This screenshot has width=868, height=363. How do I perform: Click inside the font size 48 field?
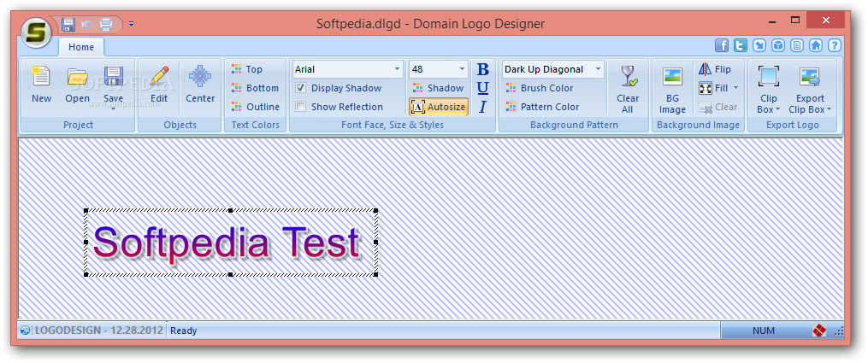pos(433,70)
